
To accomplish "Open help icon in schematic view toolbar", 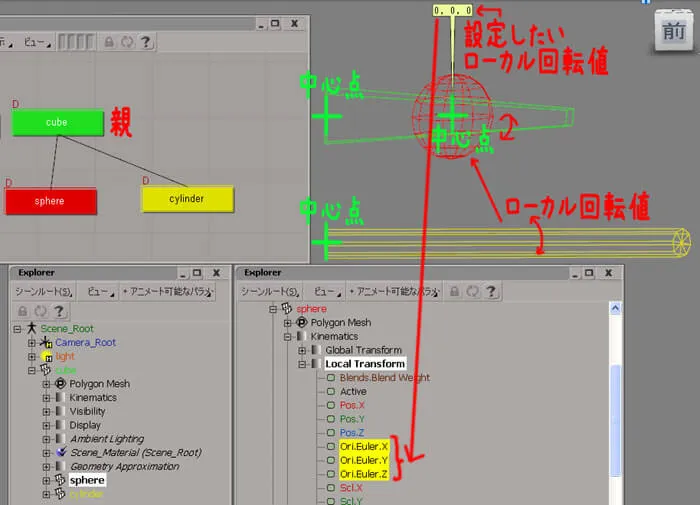I will [146, 42].
